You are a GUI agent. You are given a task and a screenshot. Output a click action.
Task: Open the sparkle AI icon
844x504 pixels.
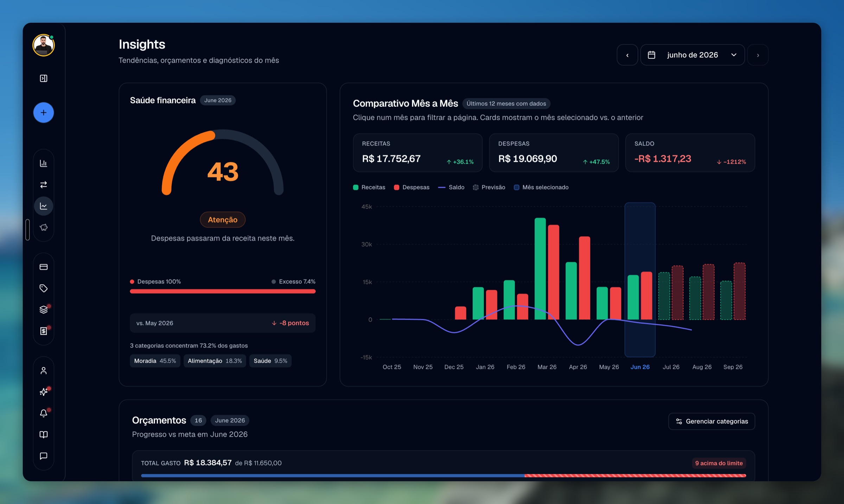pyautogui.click(x=44, y=392)
